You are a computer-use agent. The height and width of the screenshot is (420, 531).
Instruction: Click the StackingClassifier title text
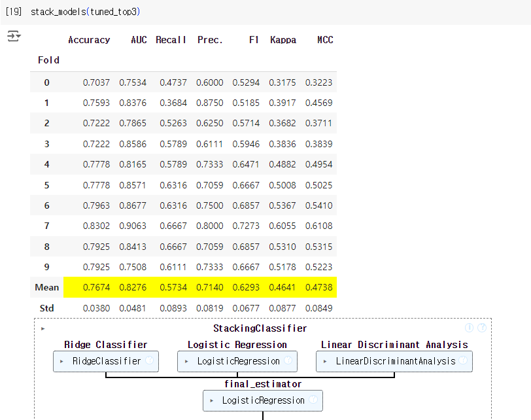point(260,328)
